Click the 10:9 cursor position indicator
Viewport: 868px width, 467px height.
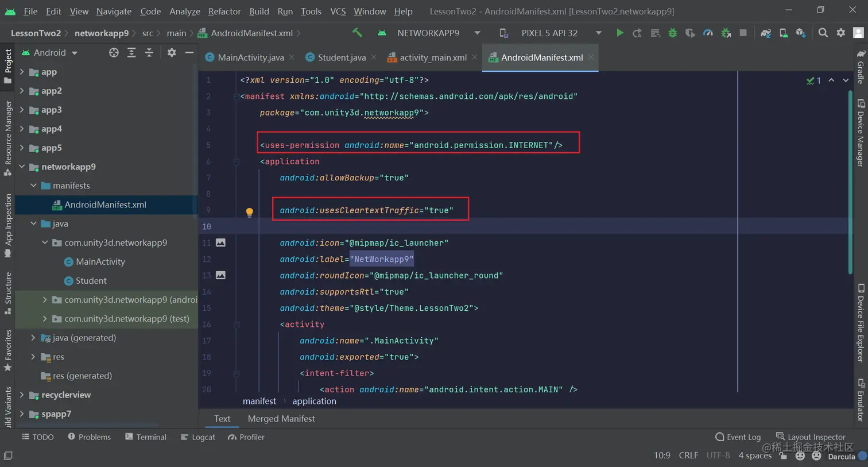point(662,455)
